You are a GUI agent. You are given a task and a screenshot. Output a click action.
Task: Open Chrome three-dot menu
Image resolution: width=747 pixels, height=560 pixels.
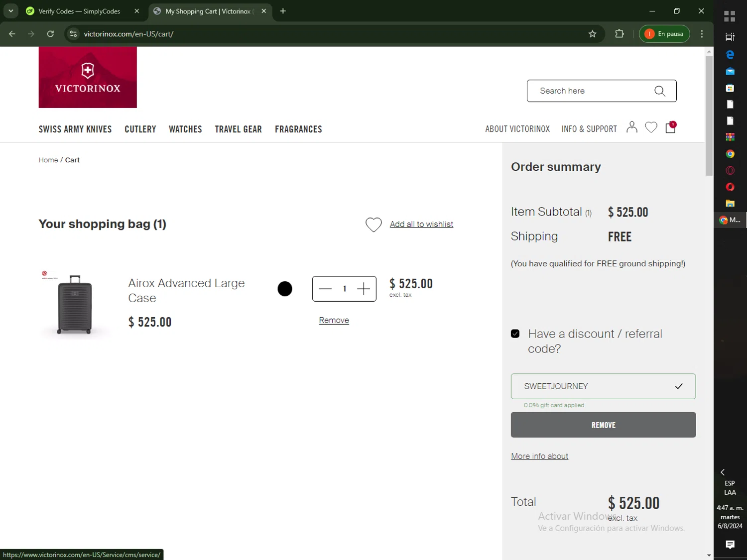click(702, 34)
